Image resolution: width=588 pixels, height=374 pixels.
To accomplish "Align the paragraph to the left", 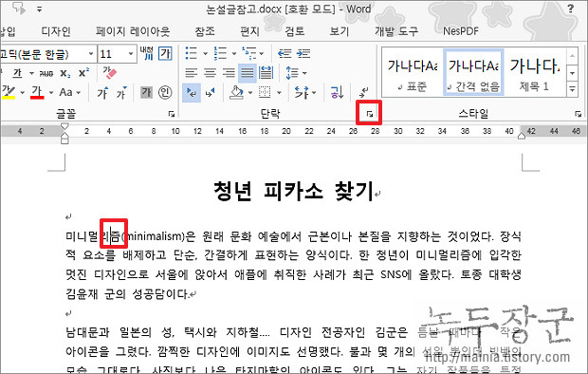I will pyautogui.click(x=192, y=73).
